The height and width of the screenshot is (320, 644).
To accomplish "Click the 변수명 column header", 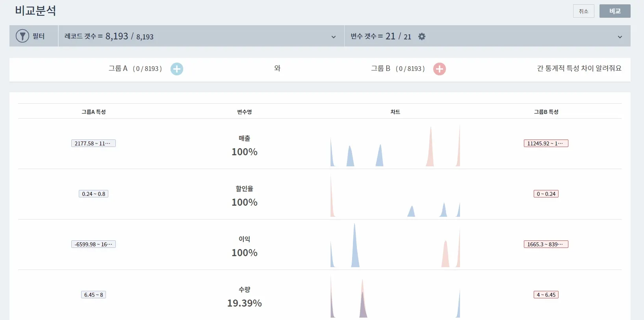I will 245,112.
